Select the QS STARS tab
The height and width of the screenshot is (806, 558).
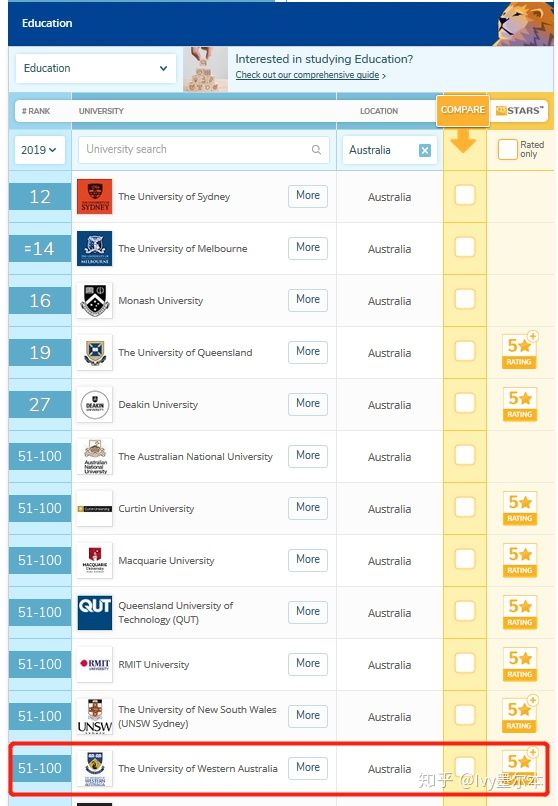coord(519,111)
